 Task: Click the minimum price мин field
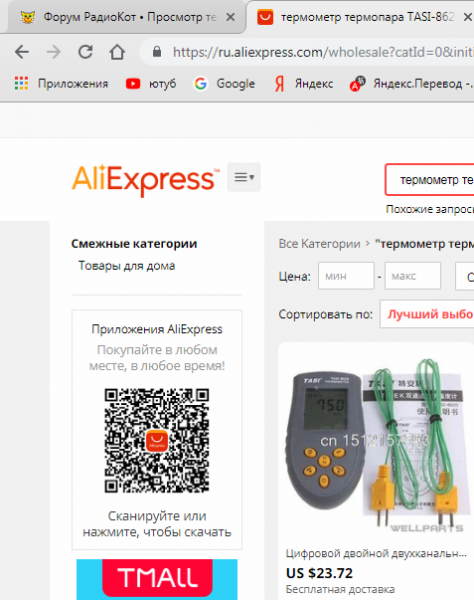(346, 276)
